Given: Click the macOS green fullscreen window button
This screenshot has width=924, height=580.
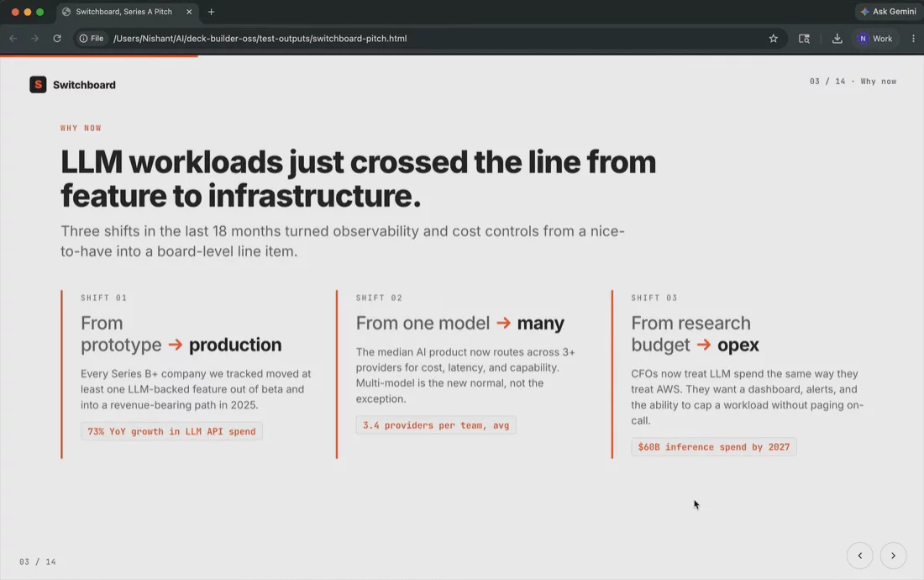Looking at the screenshot, I should 40,12.
